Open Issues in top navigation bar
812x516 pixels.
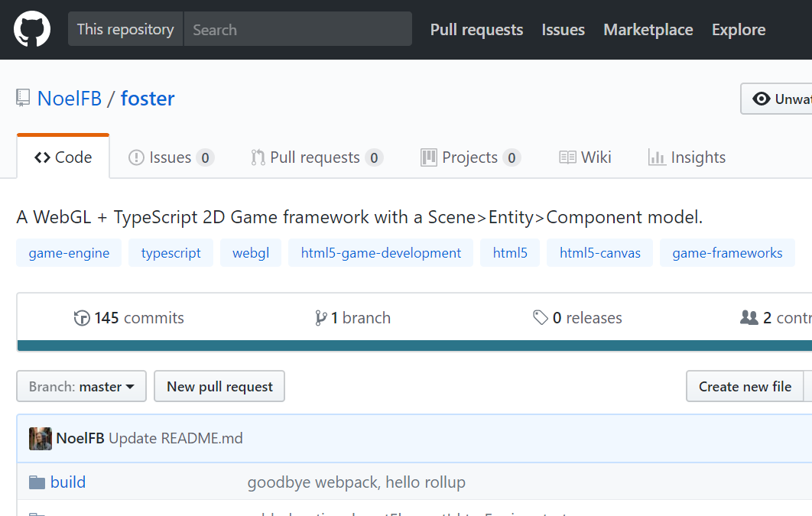(563, 30)
